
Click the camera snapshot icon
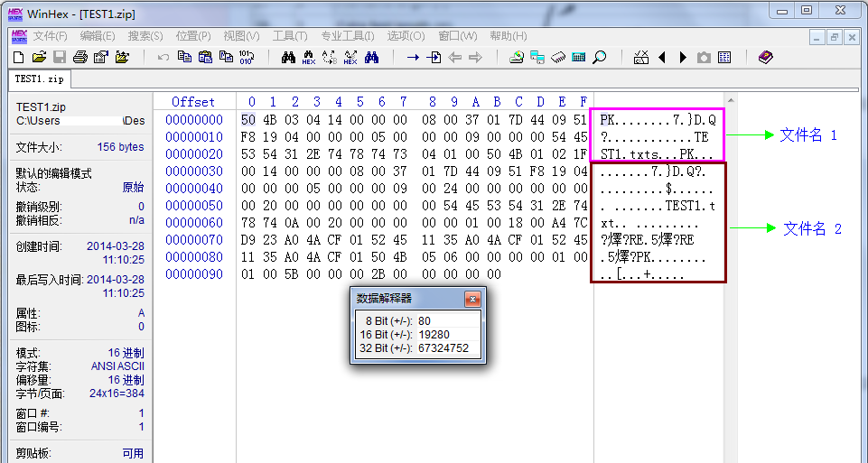(x=704, y=57)
